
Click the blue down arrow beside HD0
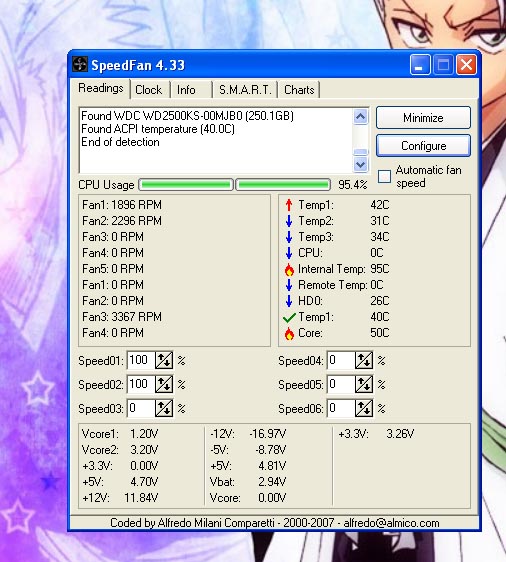(x=289, y=301)
